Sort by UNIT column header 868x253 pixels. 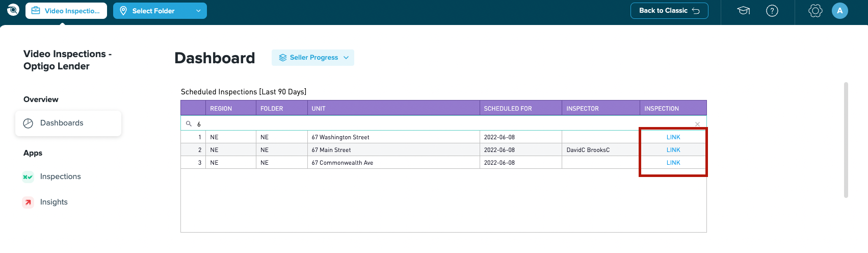[393, 108]
